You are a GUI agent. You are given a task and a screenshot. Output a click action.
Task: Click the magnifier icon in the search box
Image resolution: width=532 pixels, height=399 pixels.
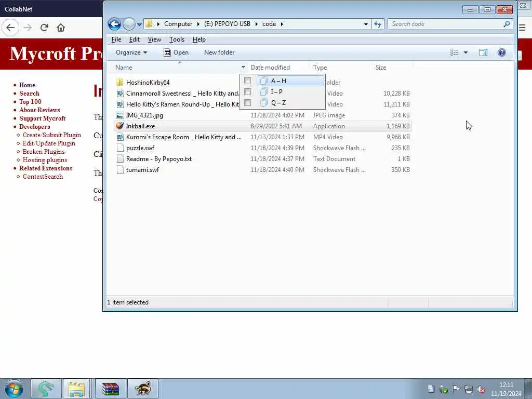(x=507, y=24)
